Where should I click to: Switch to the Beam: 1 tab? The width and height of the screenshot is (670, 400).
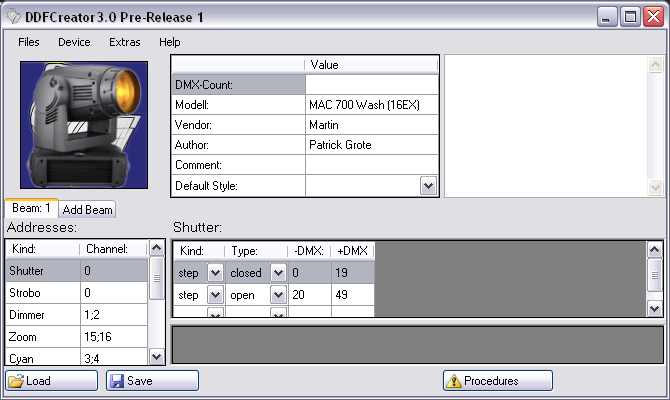31,208
